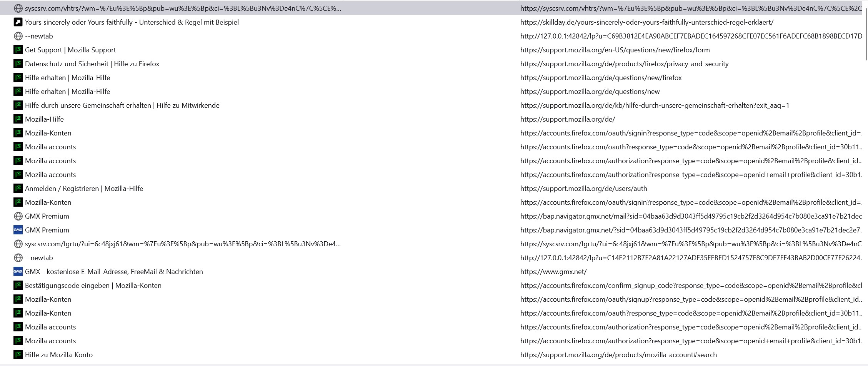Select the Get Support | Mozilla Support title

pyautogui.click(x=70, y=50)
